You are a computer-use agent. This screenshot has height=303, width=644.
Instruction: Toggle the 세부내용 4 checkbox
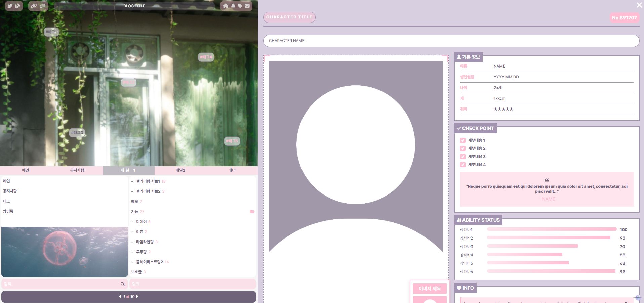[x=463, y=165]
